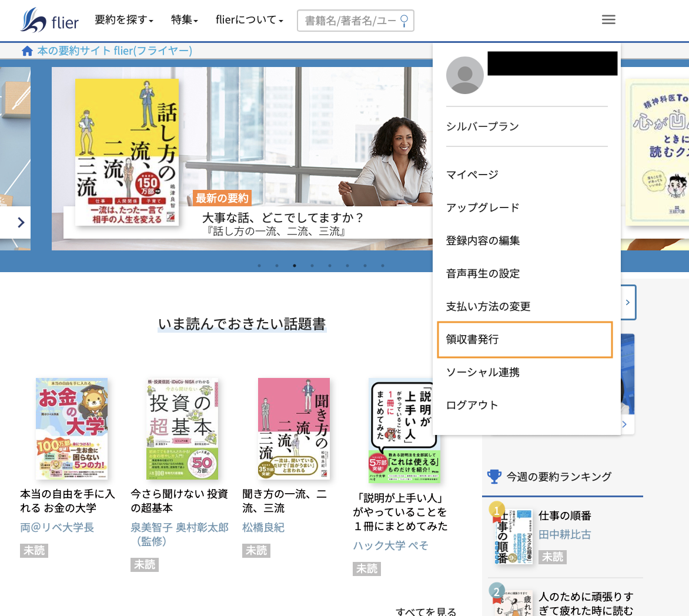Viewport: 689px width, 616px height.
Task: Click ranking author 田中耕比古
Action: click(564, 535)
